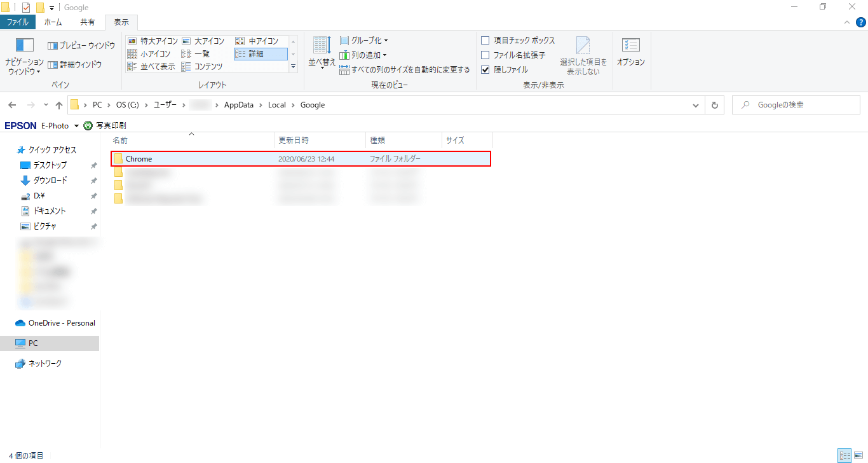
Task: Go forward with the right arrow
Action: 31,105
